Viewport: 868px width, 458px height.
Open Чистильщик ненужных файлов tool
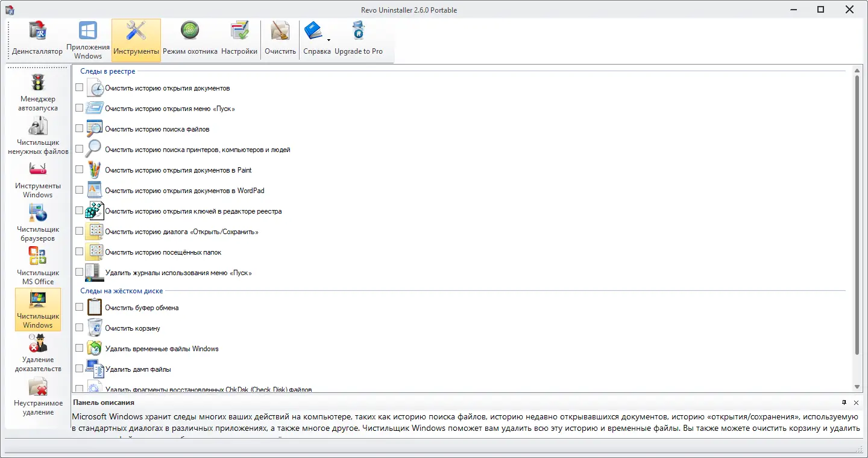click(38, 136)
